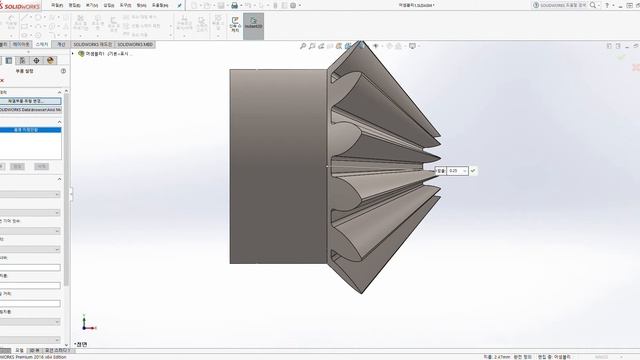The height and width of the screenshot is (360, 640).
Task: Click the Open file icon
Action: (207, 6)
